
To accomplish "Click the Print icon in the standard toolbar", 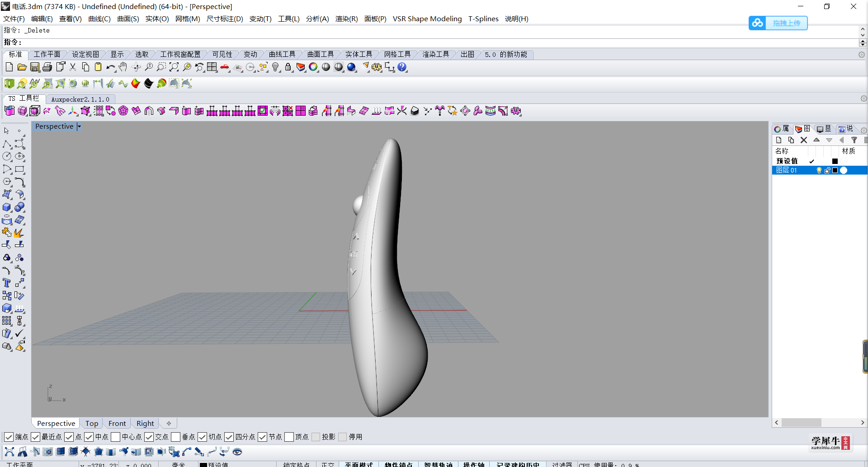I will point(47,67).
